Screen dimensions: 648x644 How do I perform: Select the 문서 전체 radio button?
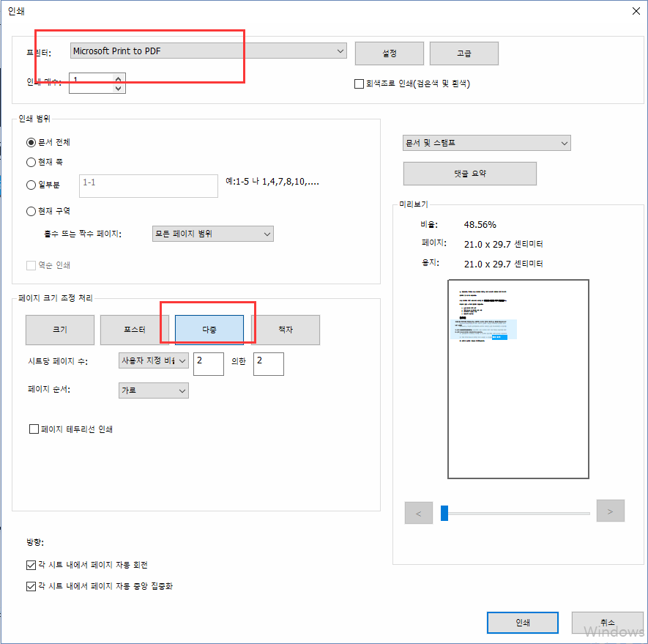point(31,142)
